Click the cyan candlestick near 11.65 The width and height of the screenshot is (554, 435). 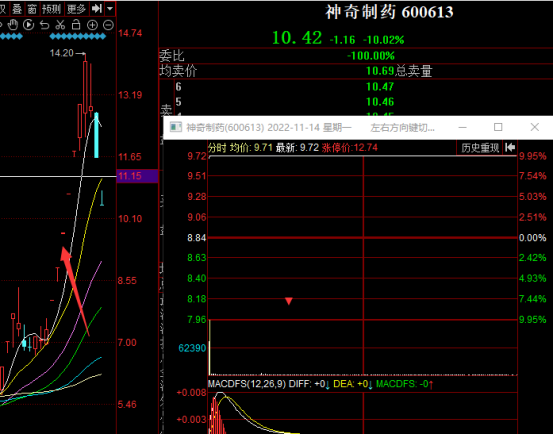click(96, 135)
